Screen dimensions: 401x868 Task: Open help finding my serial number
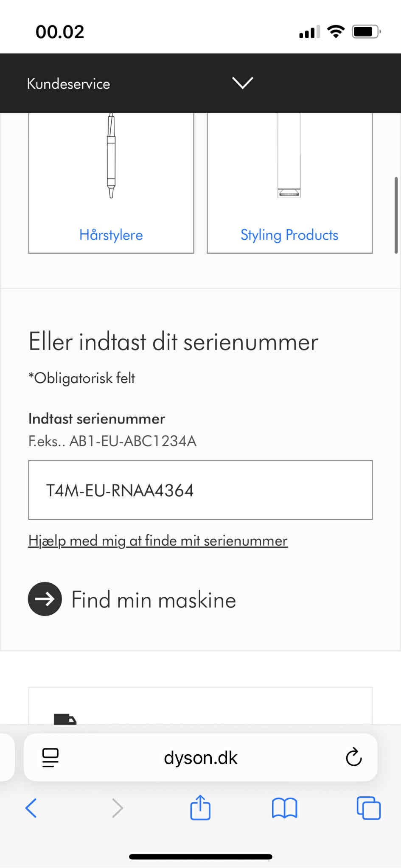pos(158,541)
